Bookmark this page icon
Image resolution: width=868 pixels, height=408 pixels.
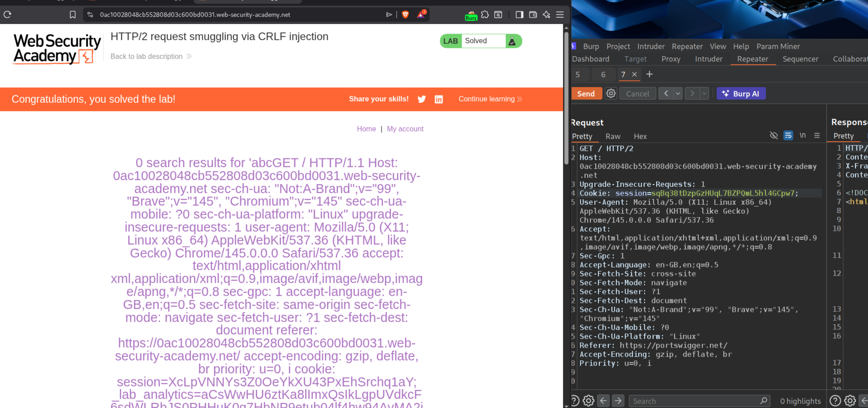[x=73, y=14]
